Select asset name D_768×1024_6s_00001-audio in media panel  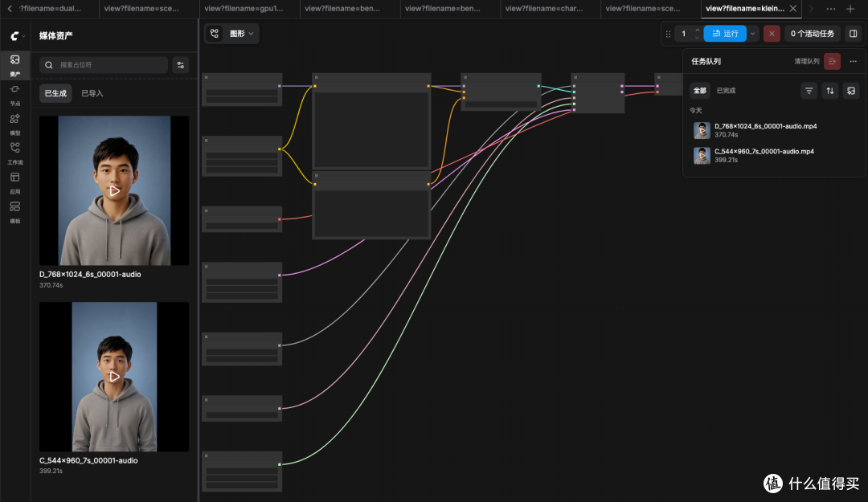(90, 275)
